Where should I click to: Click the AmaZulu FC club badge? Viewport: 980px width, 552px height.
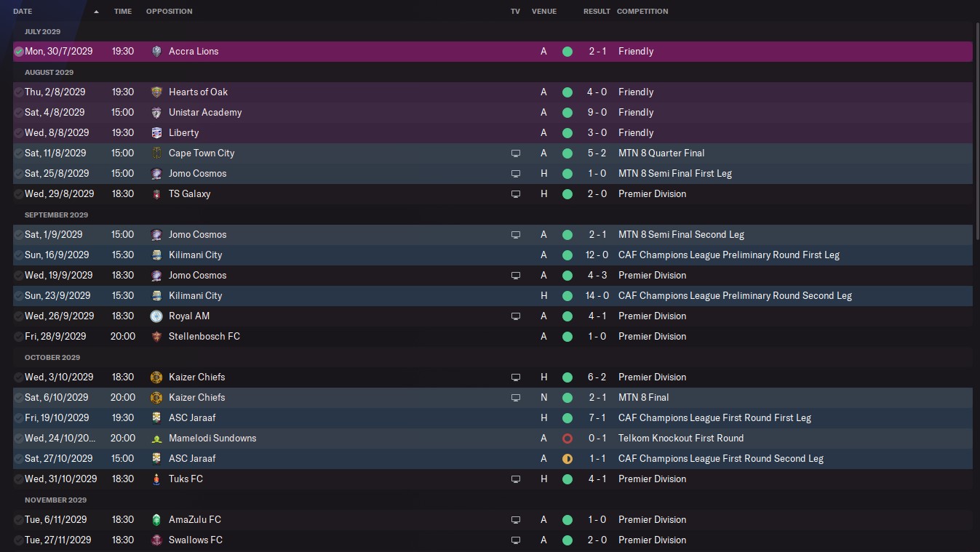156,519
